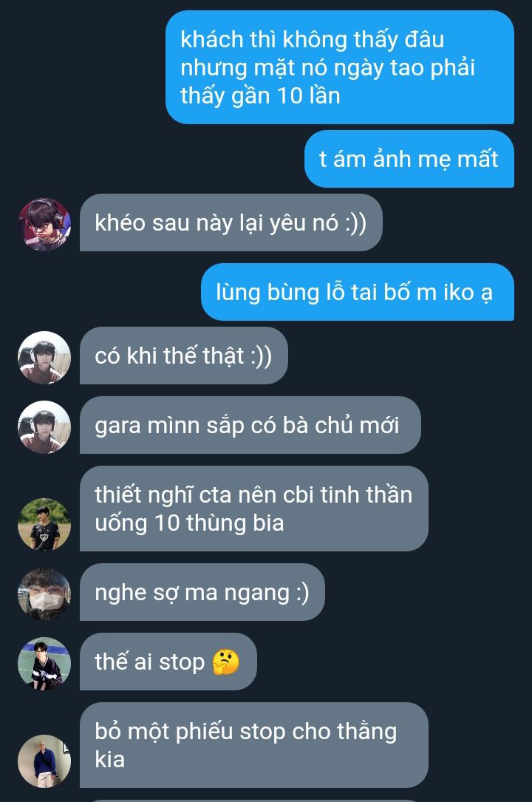Select the 'uống 10 thùng bia' message bubble
This screenshot has height=802, width=532.
(x=254, y=509)
